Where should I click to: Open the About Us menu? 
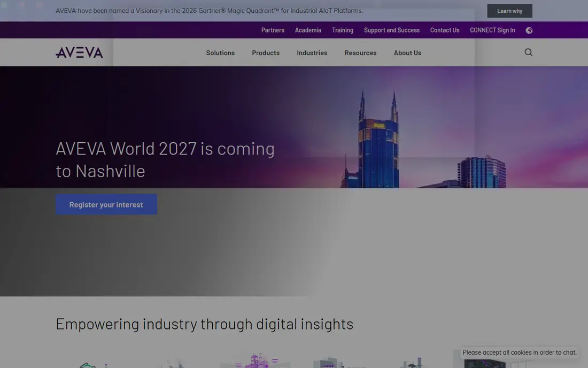407,53
